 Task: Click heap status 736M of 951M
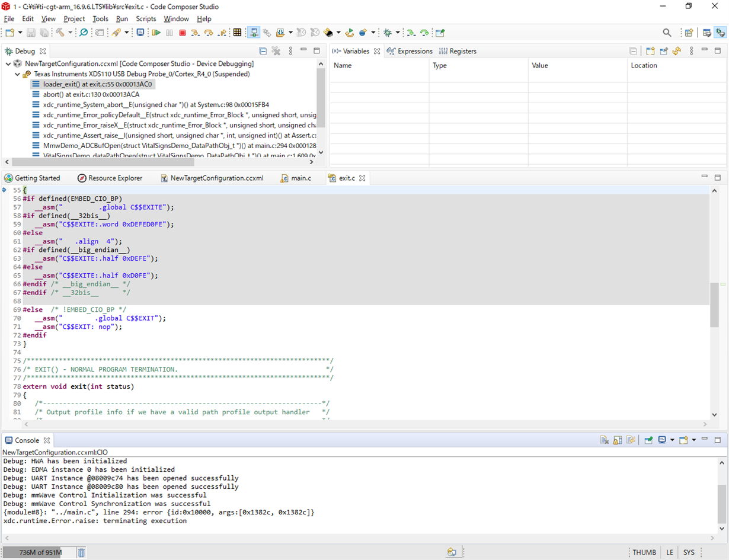tap(40, 552)
